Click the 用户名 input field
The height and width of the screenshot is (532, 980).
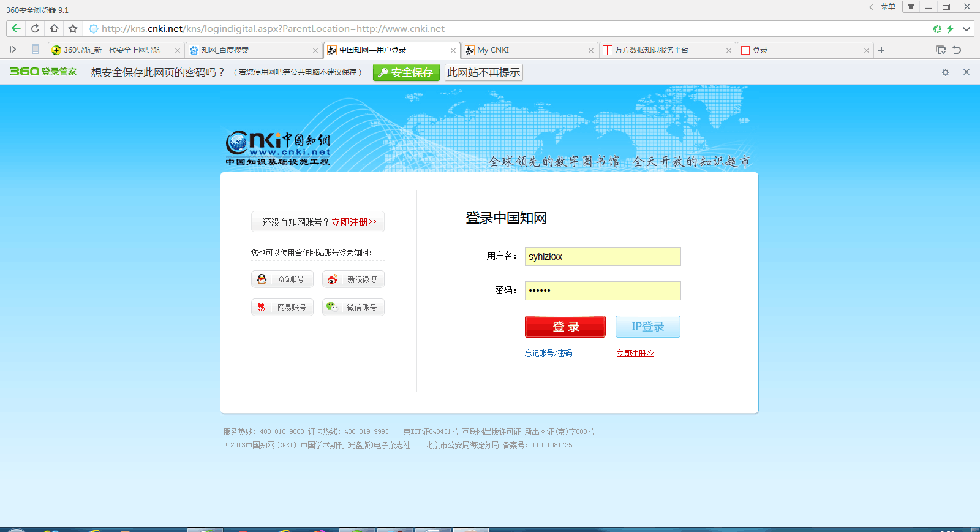click(603, 256)
